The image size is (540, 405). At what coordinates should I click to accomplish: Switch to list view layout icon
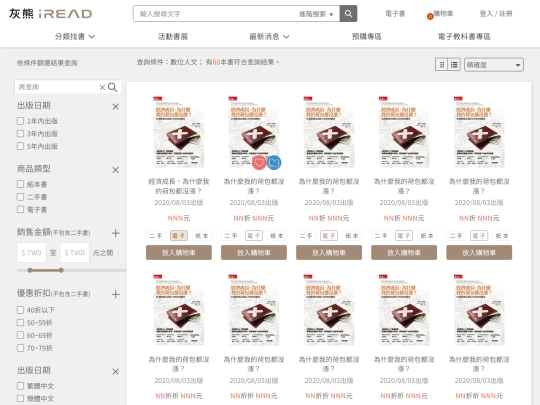tap(454, 64)
